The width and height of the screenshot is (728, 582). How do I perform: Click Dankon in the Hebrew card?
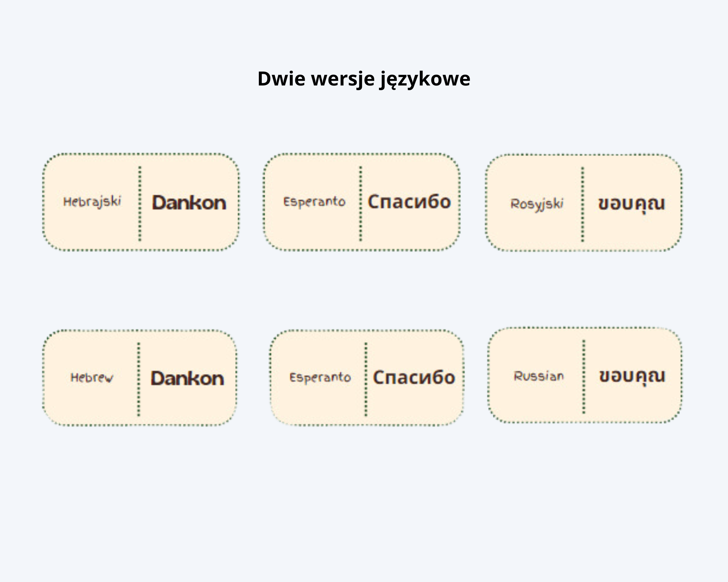[187, 378]
